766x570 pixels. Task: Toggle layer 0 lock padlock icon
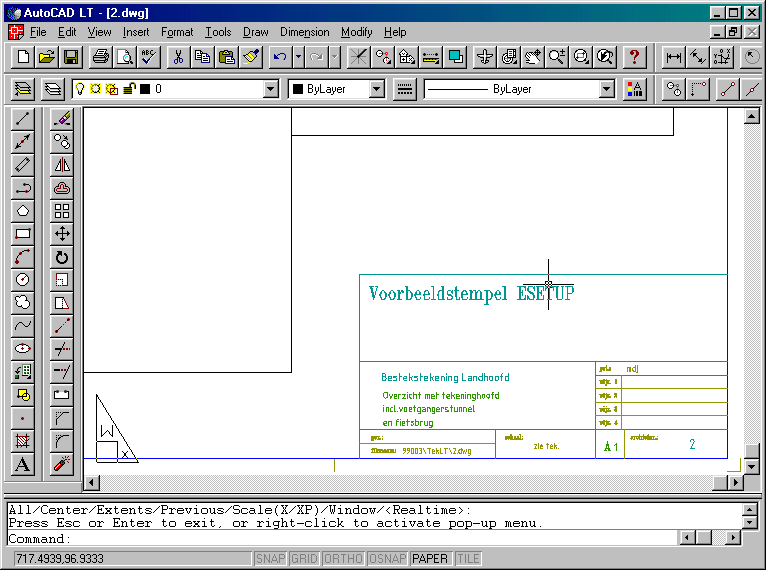click(x=129, y=89)
